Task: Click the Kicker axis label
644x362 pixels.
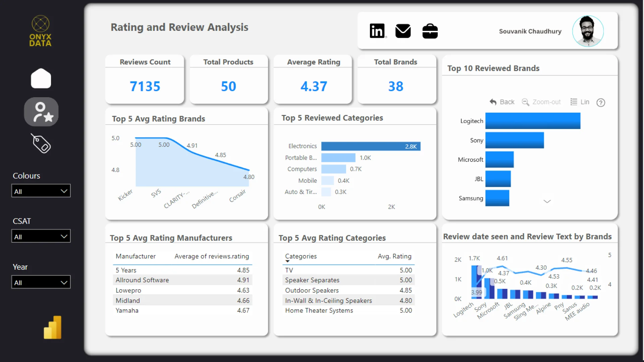Action: [x=125, y=195]
